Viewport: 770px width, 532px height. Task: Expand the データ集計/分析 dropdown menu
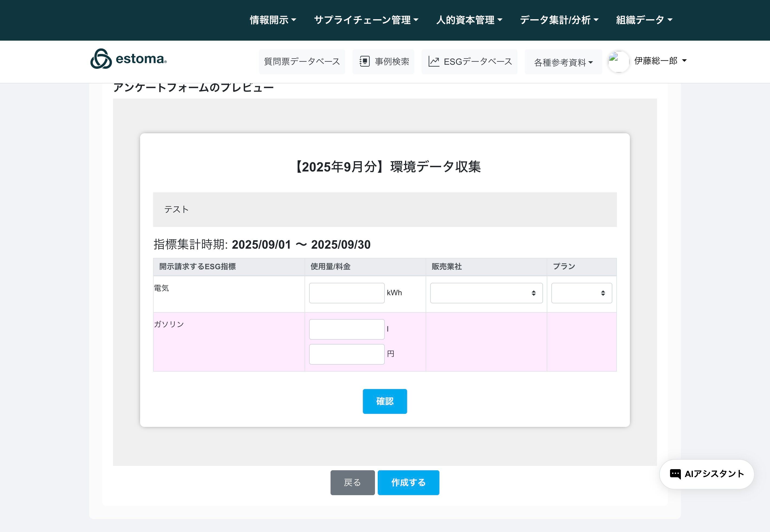click(559, 20)
